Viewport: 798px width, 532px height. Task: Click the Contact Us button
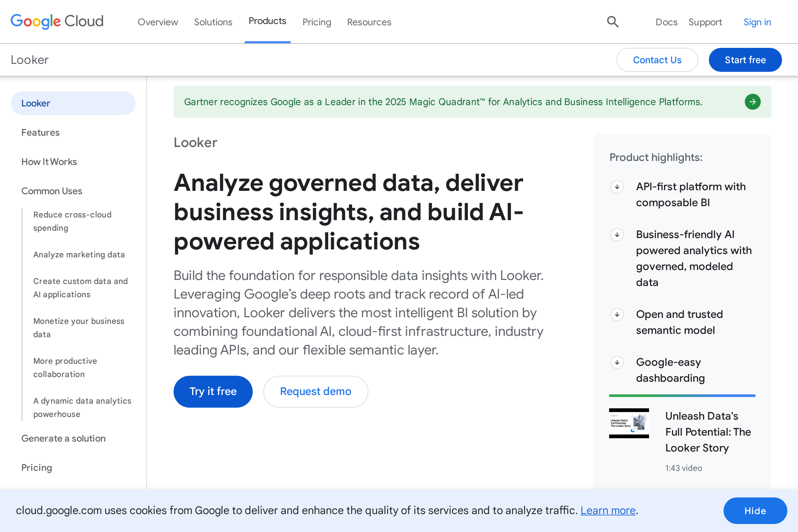click(657, 60)
